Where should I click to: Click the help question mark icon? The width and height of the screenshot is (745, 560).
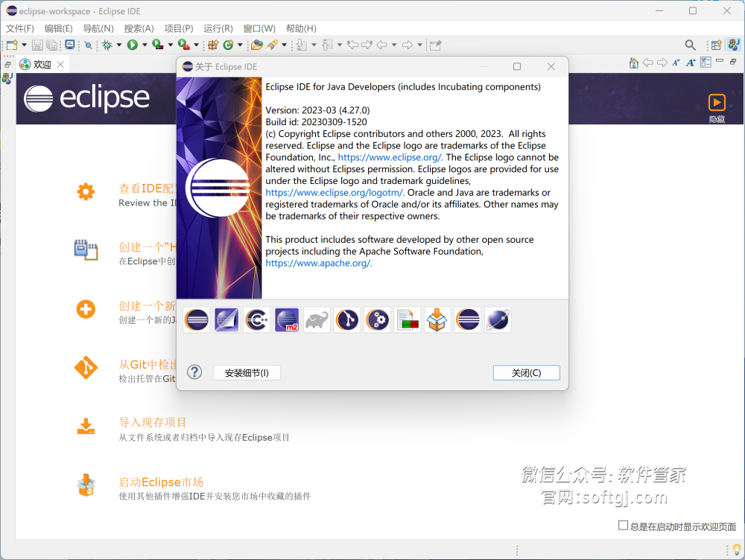(x=194, y=372)
